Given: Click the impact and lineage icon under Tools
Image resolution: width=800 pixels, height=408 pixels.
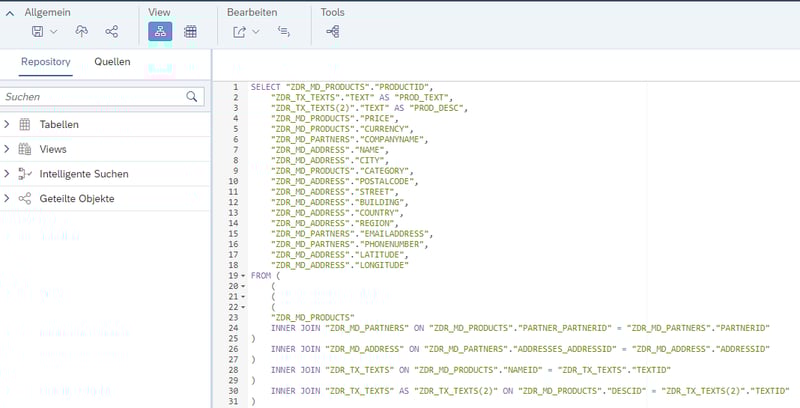Looking at the screenshot, I should [333, 32].
